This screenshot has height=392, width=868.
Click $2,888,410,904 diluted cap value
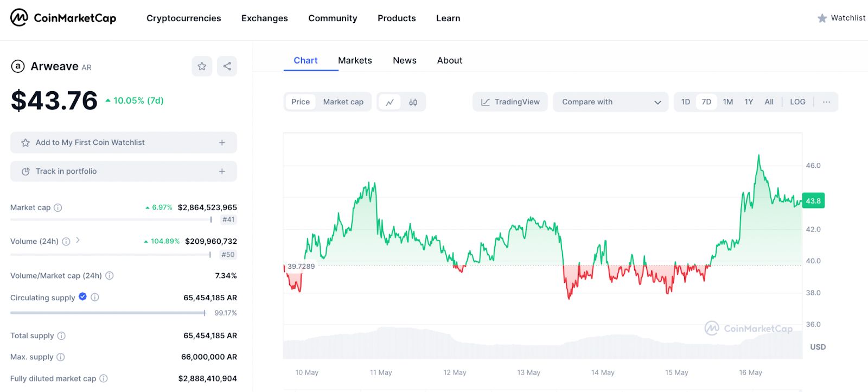pyautogui.click(x=208, y=378)
